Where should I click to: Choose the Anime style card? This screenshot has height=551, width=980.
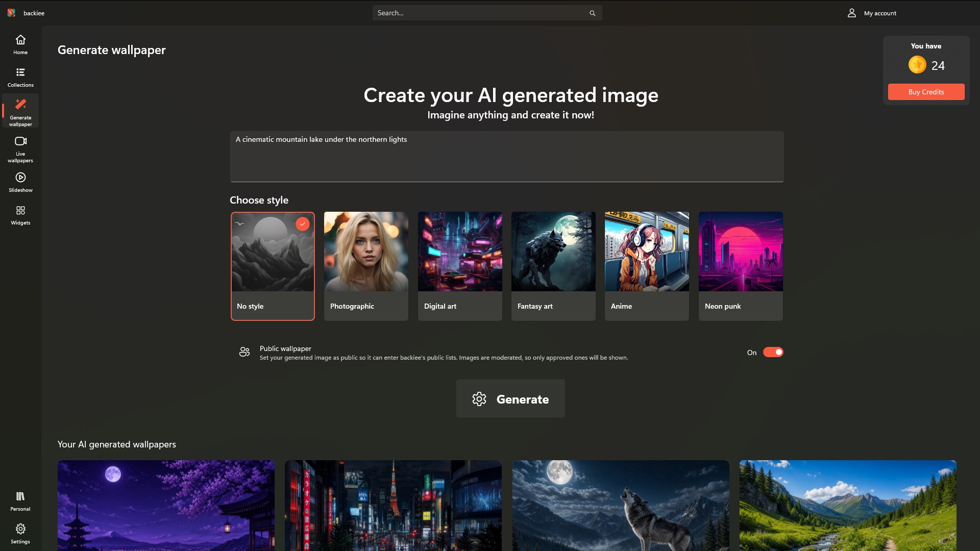coord(647,266)
